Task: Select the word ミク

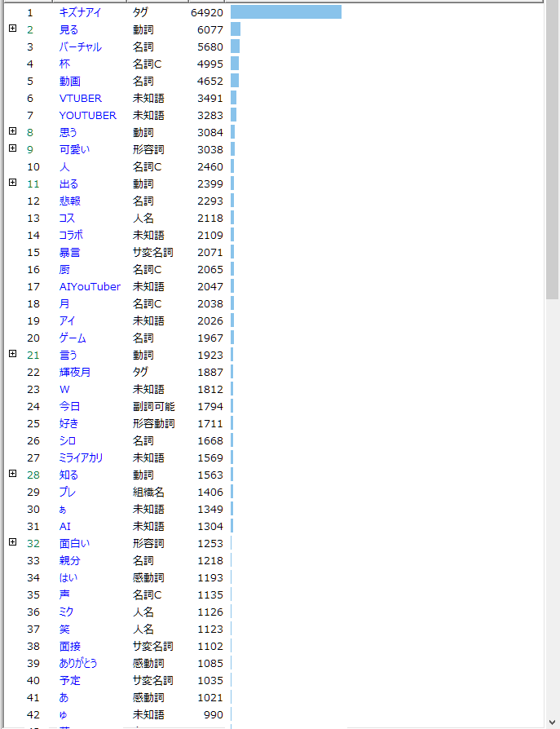Action: (66, 612)
